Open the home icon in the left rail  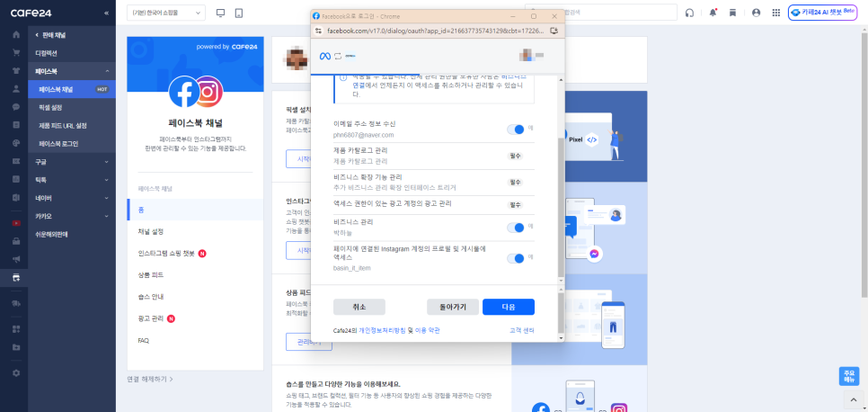pos(16,34)
